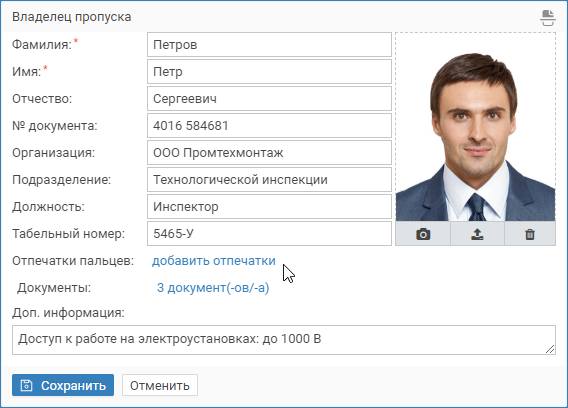
Task: Delete photo with the trash icon
Action: click(x=530, y=234)
